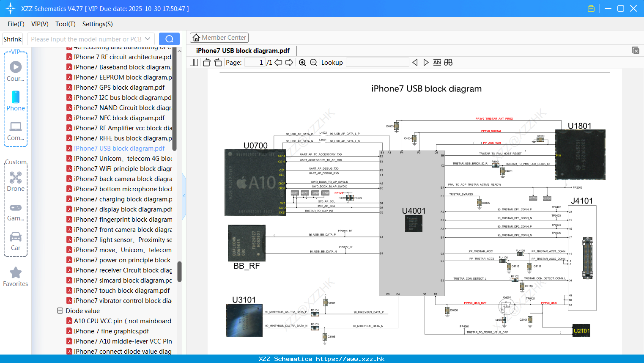
Task: Select the iPhone7 USB block diagram.pdf tab
Action: pyautogui.click(x=243, y=51)
